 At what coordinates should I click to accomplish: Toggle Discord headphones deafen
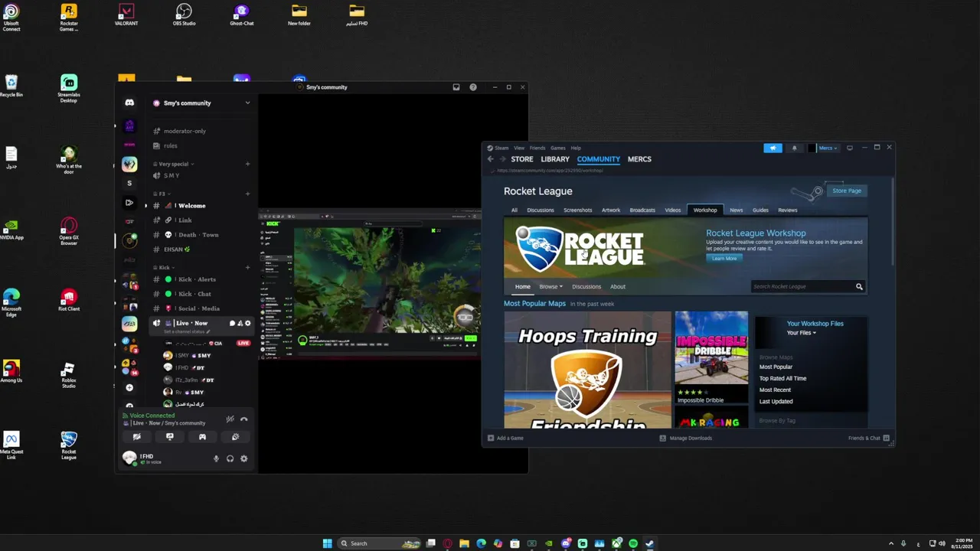pos(230,458)
